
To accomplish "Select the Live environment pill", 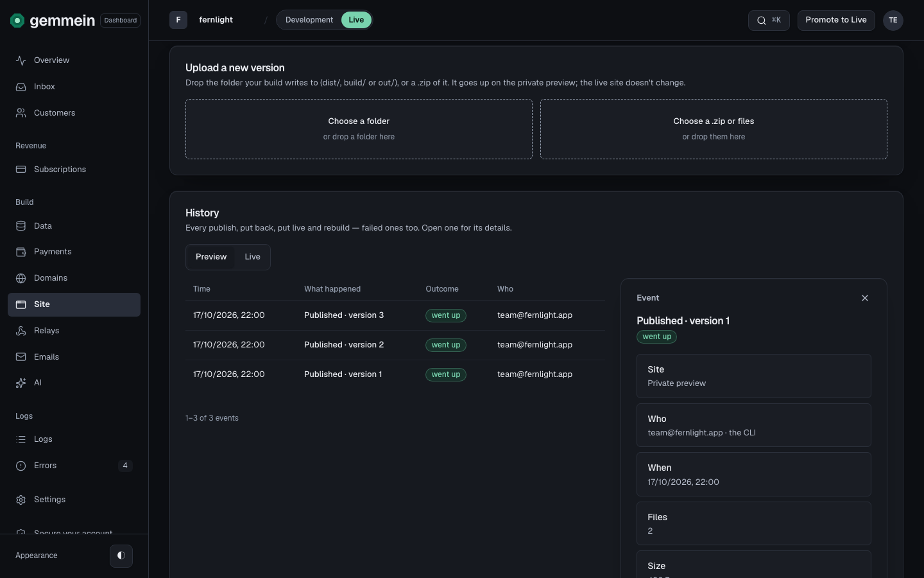I will [x=356, y=20].
